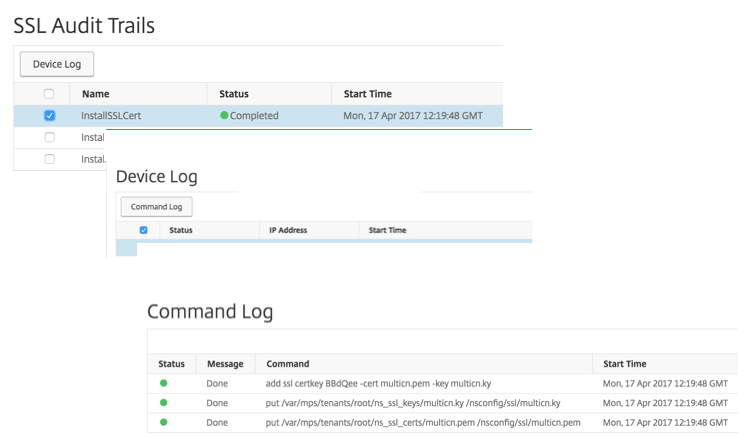The image size is (754, 437).
Task: Click the Device Log button
Action: point(57,64)
